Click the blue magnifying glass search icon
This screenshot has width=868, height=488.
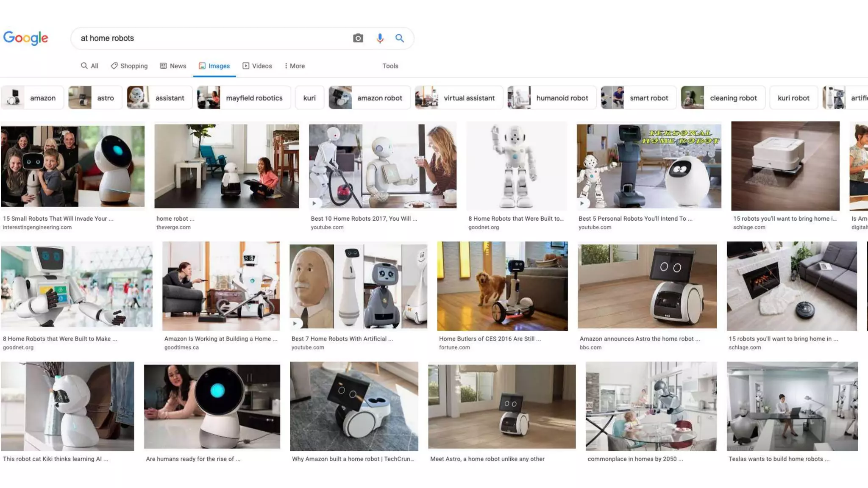pyautogui.click(x=399, y=38)
